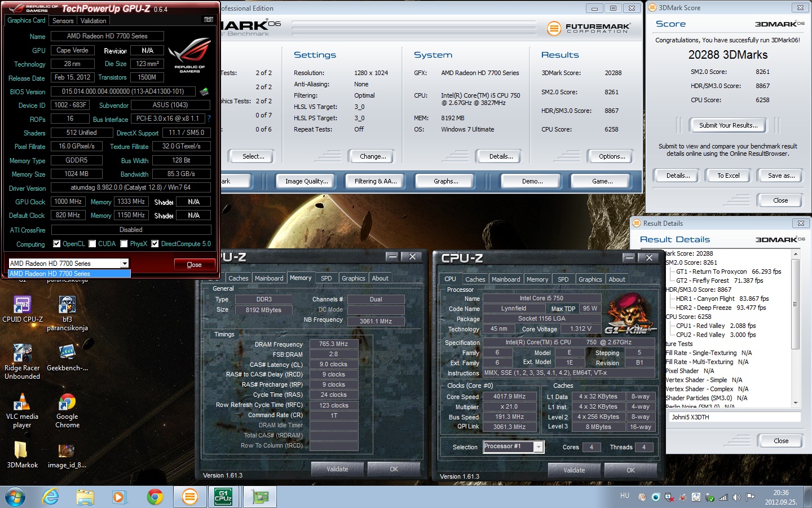The height and width of the screenshot is (508, 812).
Task: Toggle the OpenCL checkbox in GPU-Z
Action: [56, 244]
